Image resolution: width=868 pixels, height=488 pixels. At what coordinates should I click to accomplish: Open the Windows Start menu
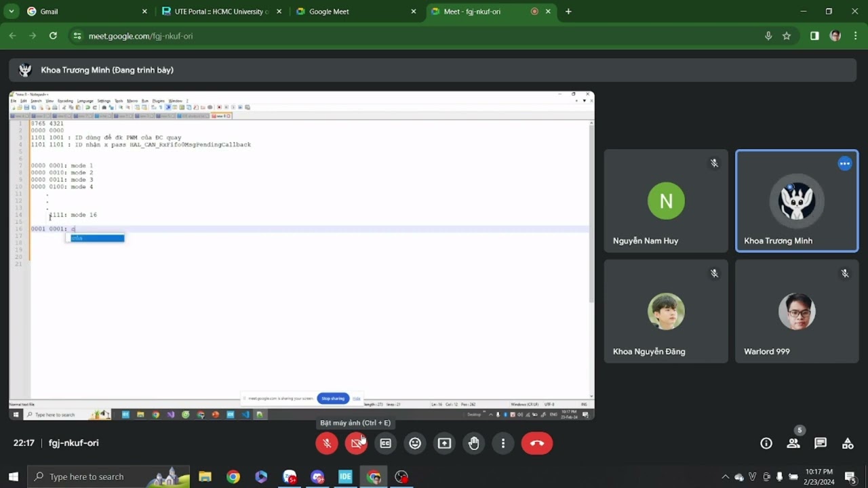coord(13,476)
